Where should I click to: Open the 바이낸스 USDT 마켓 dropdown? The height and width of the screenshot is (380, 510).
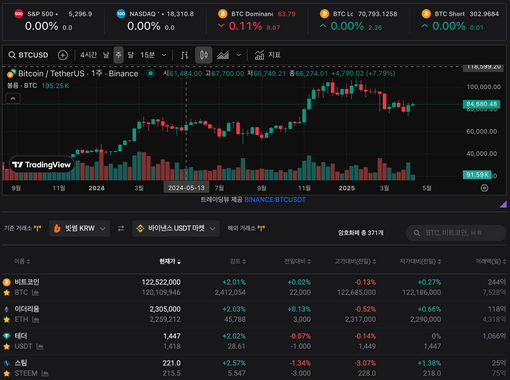pos(176,228)
